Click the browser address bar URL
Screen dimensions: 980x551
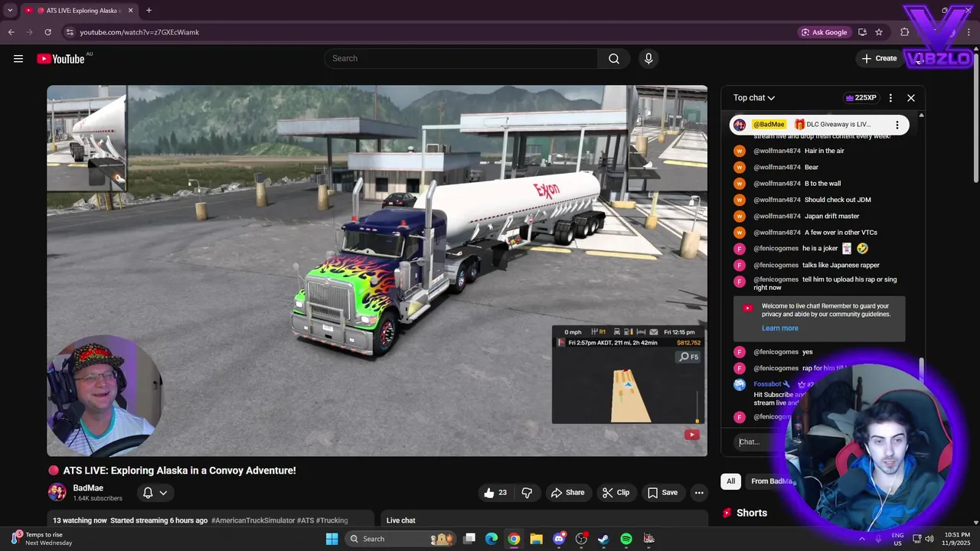(x=139, y=32)
